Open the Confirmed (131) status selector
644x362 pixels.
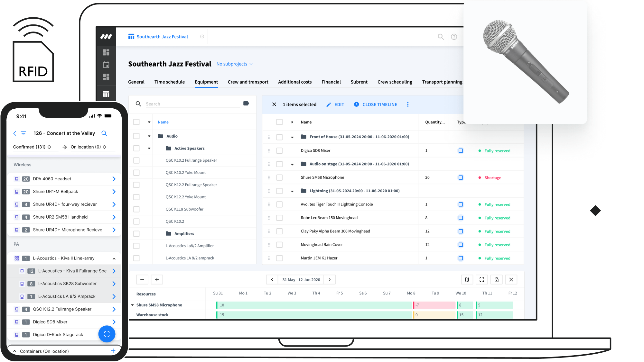click(x=32, y=147)
